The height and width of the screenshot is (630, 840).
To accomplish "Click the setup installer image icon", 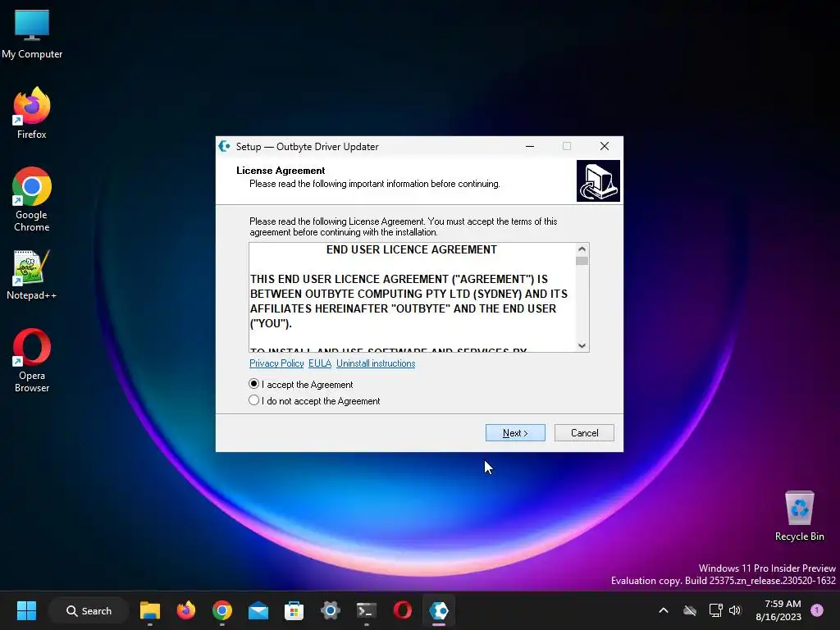I will point(598,181).
